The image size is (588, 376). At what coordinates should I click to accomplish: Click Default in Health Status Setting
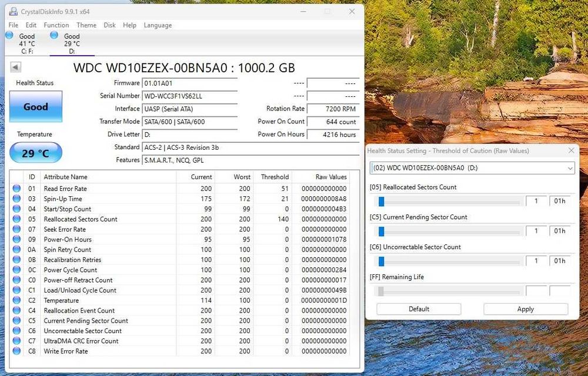tap(419, 309)
